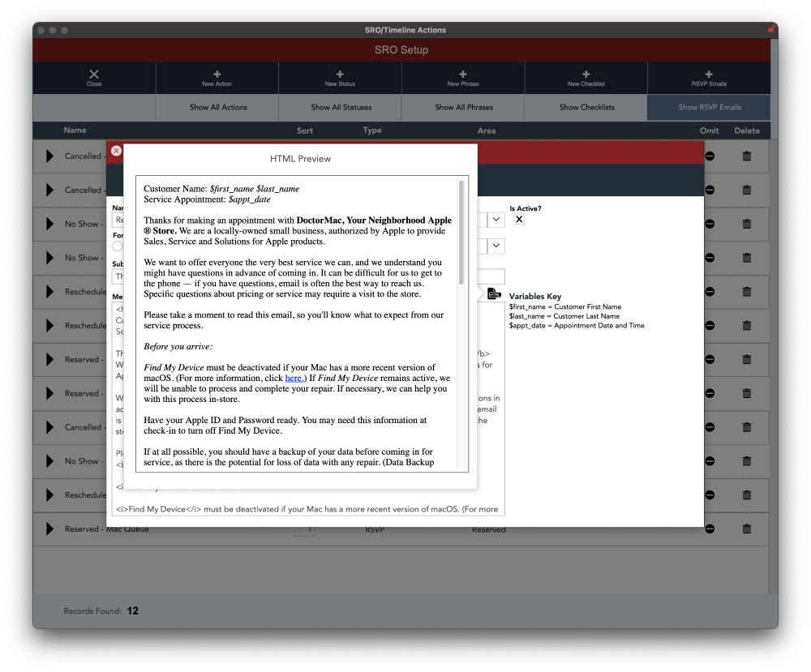Viewport: 811px width, 672px height.
Task: Click the HTML document icon near Variables Key
Action: 495,293
